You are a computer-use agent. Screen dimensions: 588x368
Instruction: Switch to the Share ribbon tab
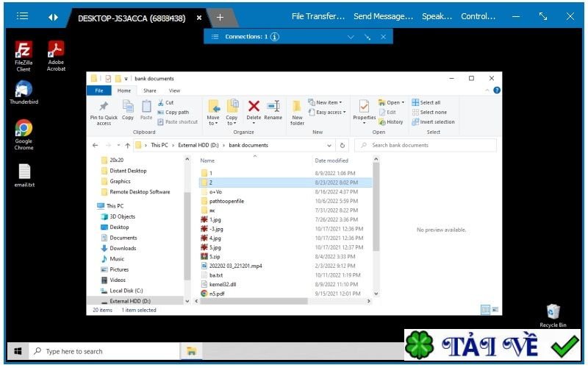point(150,91)
